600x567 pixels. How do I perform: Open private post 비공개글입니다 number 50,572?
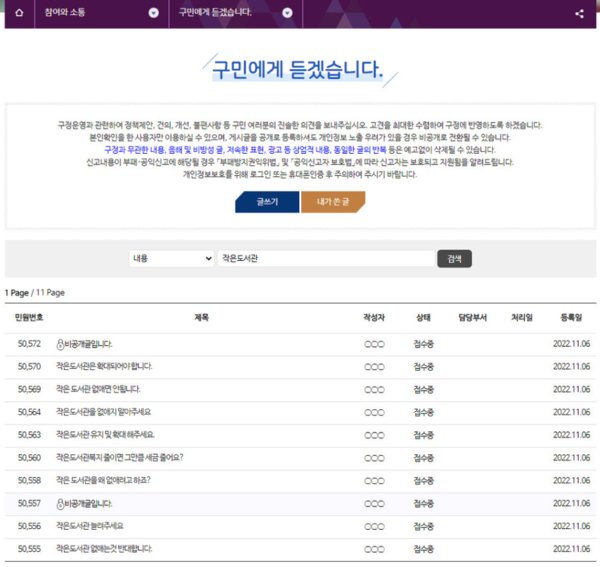click(x=88, y=344)
